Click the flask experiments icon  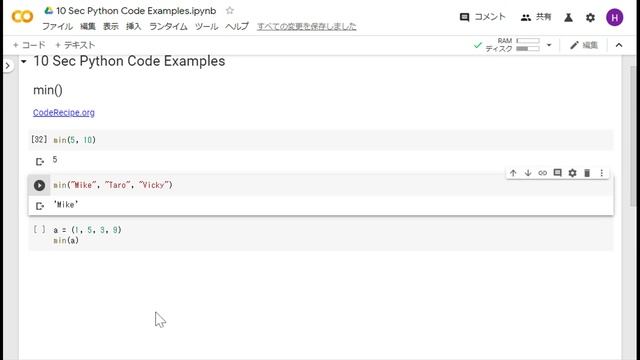(x=568, y=18)
